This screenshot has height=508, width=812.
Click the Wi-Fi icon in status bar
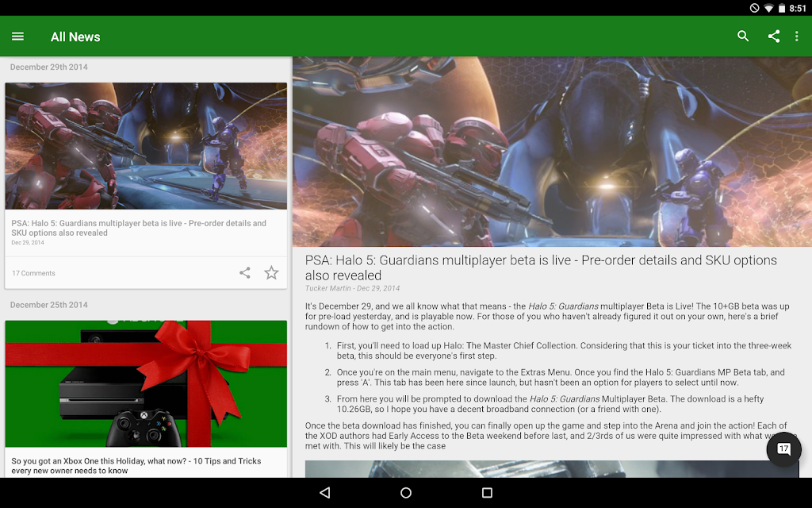point(769,8)
